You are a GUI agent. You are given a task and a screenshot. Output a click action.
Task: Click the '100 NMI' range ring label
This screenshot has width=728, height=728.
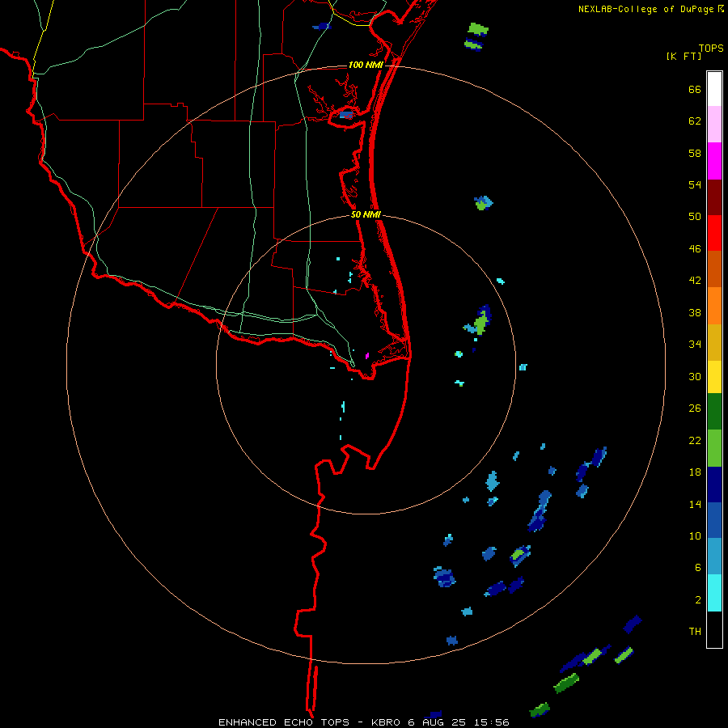coord(366,65)
